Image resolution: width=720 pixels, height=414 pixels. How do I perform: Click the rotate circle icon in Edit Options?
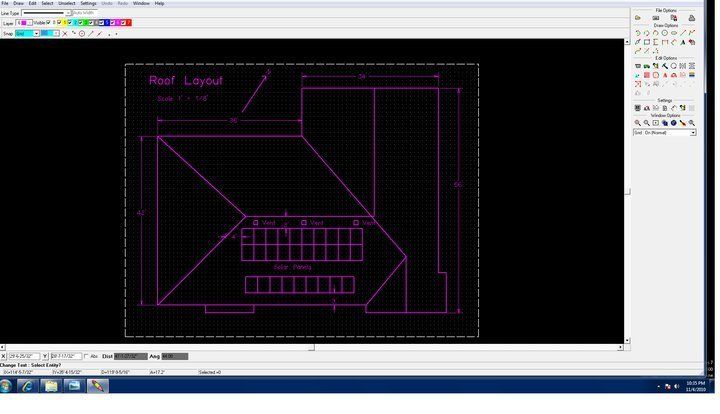coord(674,66)
